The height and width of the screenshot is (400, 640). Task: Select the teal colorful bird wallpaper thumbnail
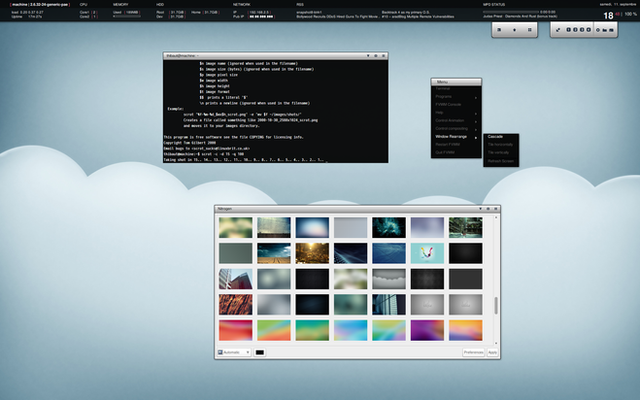pos(427,252)
